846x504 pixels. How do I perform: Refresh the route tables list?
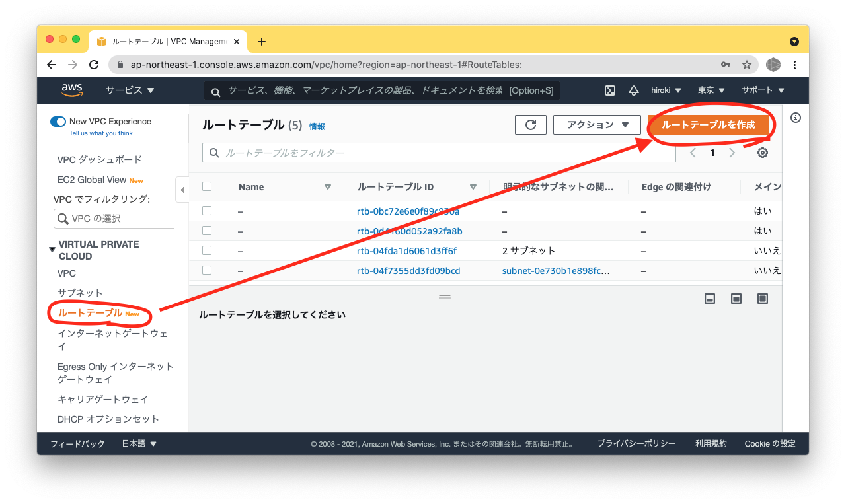click(x=530, y=124)
